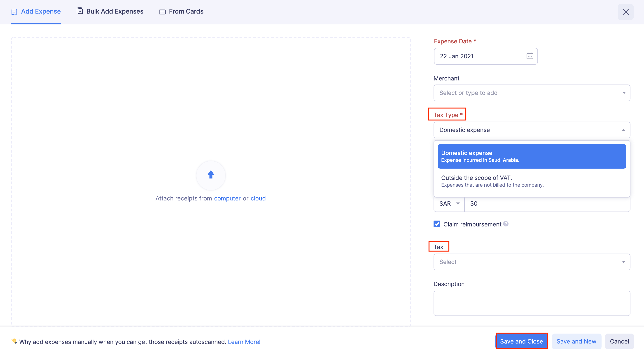Click the Add Expense tab icon
Viewport: 644px width, 353px height.
coord(14,12)
